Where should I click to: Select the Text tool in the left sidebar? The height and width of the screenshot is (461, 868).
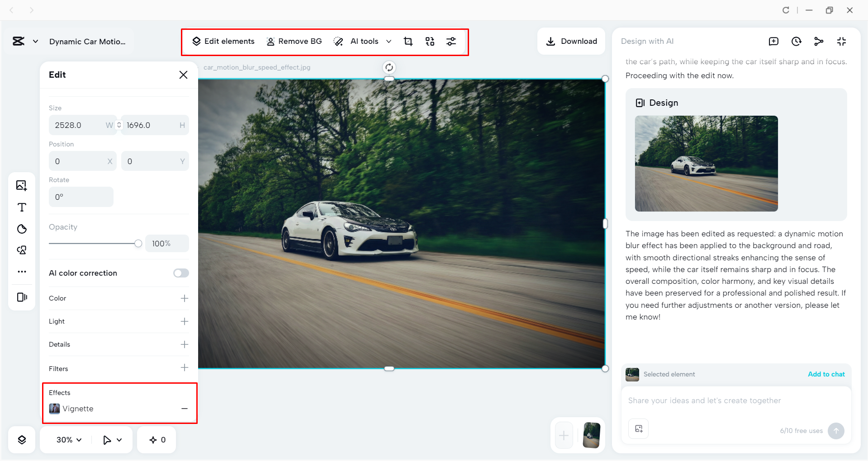pos(21,207)
